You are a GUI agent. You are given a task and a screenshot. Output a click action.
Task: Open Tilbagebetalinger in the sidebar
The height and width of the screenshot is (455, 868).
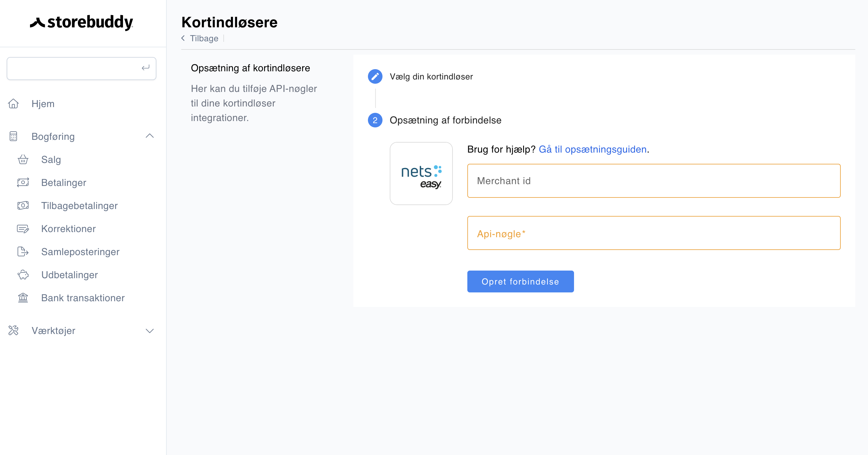(79, 205)
